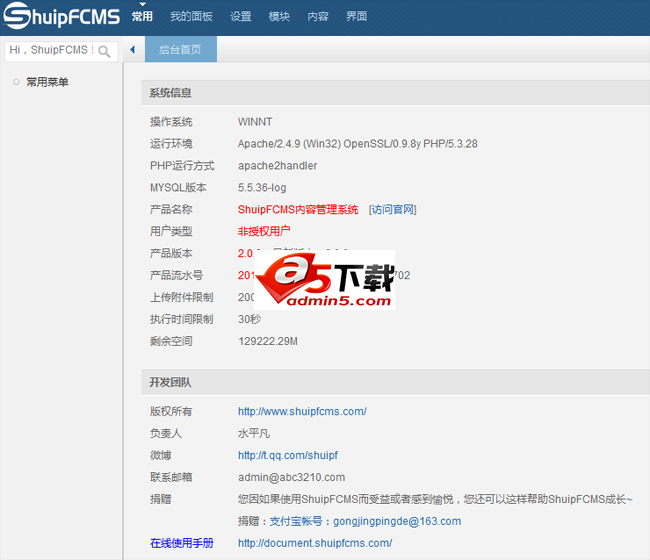The height and width of the screenshot is (560, 650).
Task: Click the 版权所有 label
Action: [171, 412]
